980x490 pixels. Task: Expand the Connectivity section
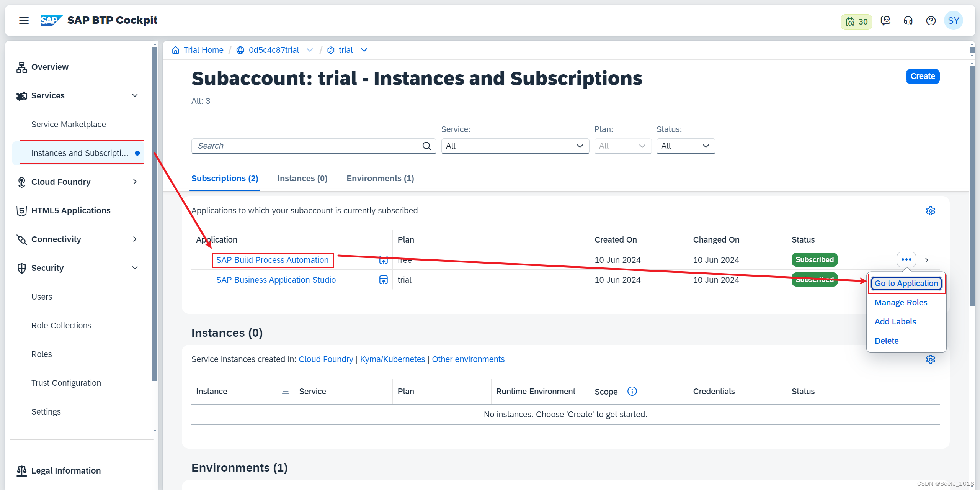[135, 239]
